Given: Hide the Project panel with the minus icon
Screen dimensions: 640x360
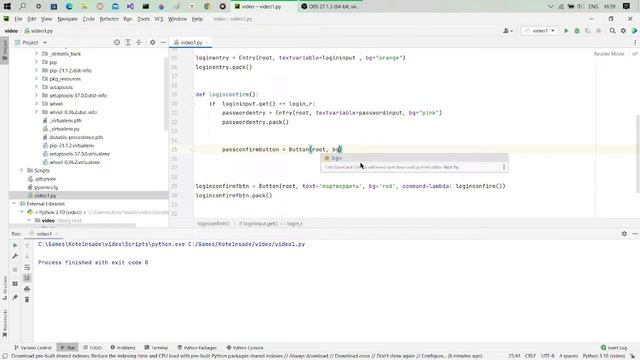Looking at the screenshot, I should click(x=163, y=42).
